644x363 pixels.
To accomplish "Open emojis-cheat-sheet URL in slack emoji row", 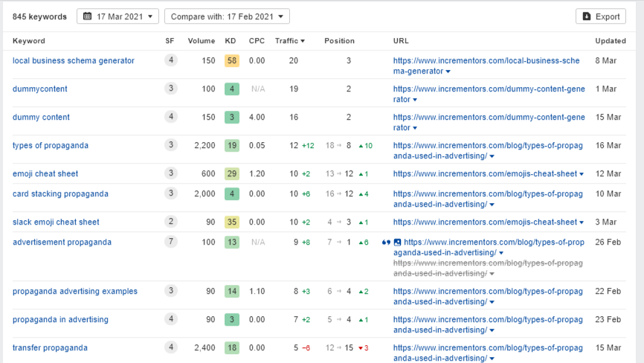I will pyautogui.click(x=485, y=222).
